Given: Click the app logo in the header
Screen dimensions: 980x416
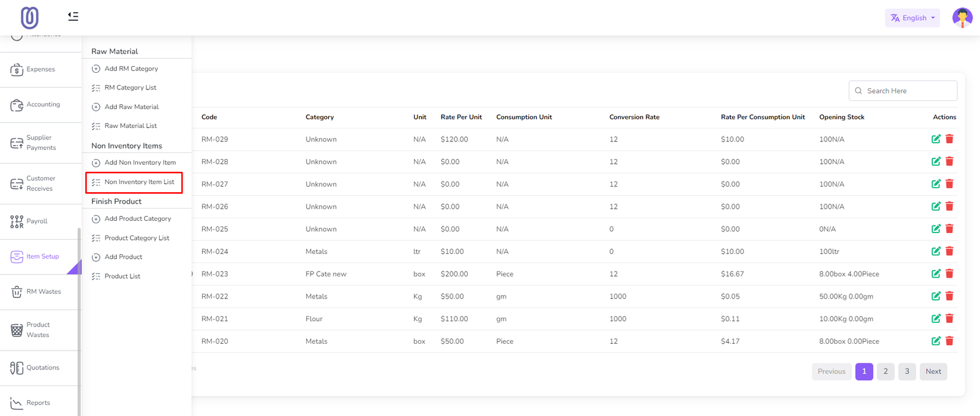Looking at the screenshot, I should 29,18.
